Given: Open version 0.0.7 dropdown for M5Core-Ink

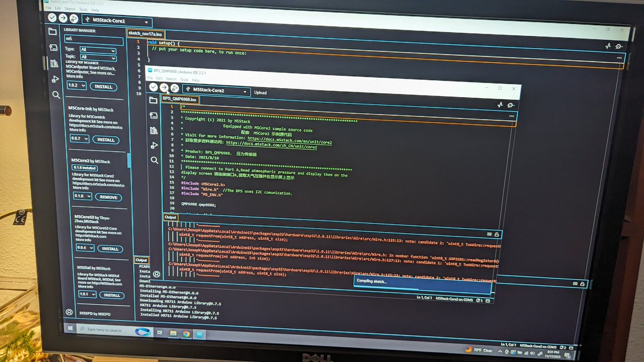Looking at the screenshot, I should point(79,139).
